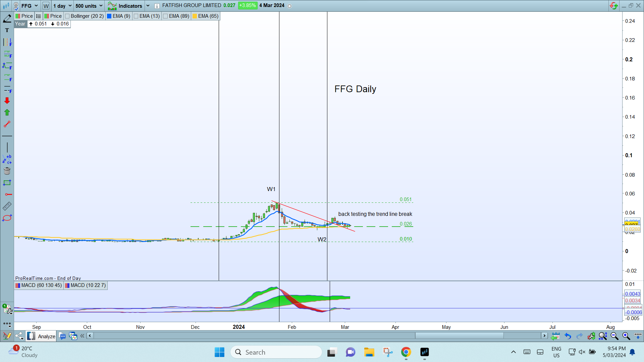Select the pencil drawing tool

(7, 18)
